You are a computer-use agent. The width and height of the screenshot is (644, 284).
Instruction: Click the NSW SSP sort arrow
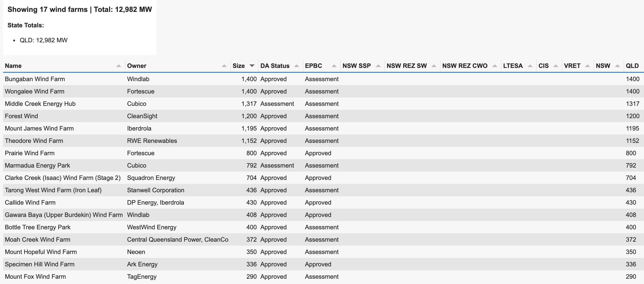(x=378, y=66)
